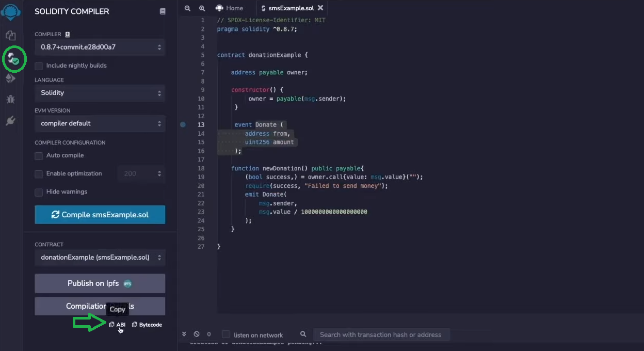644x351 pixels.
Task: Click the pragma solidity ^0.8.7 line
Action: (x=257, y=29)
